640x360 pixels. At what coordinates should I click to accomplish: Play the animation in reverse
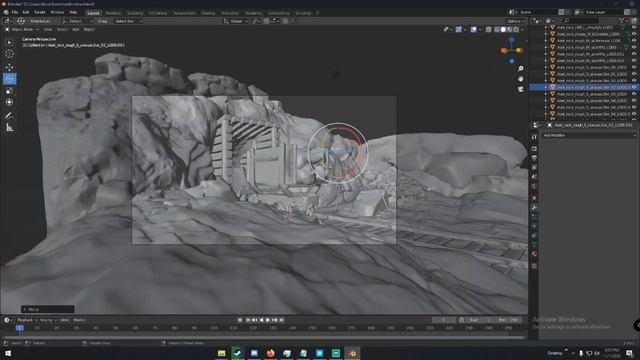261,320
